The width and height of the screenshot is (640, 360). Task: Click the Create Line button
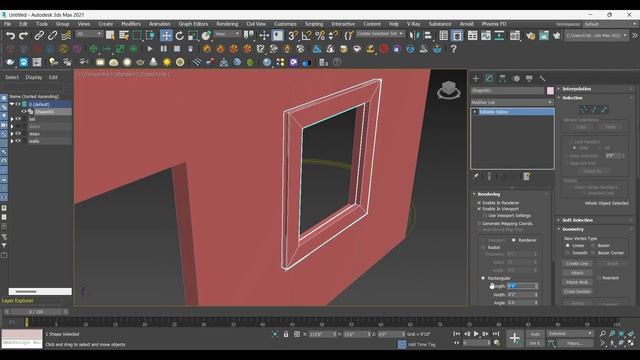point(577,264)
